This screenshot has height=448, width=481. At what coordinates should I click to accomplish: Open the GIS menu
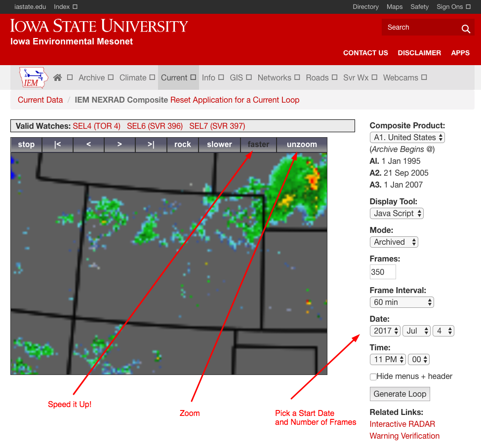click(240, 77)
